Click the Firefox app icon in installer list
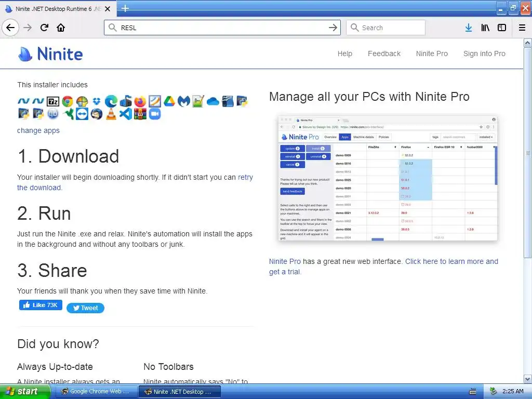Viewport: 532px width, 399px height. 140,101
